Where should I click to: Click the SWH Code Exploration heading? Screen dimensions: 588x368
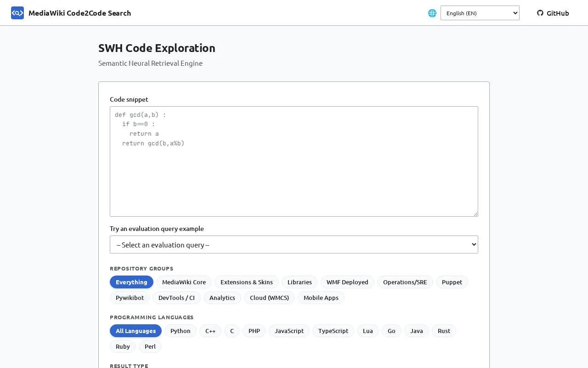click(157, 48)
